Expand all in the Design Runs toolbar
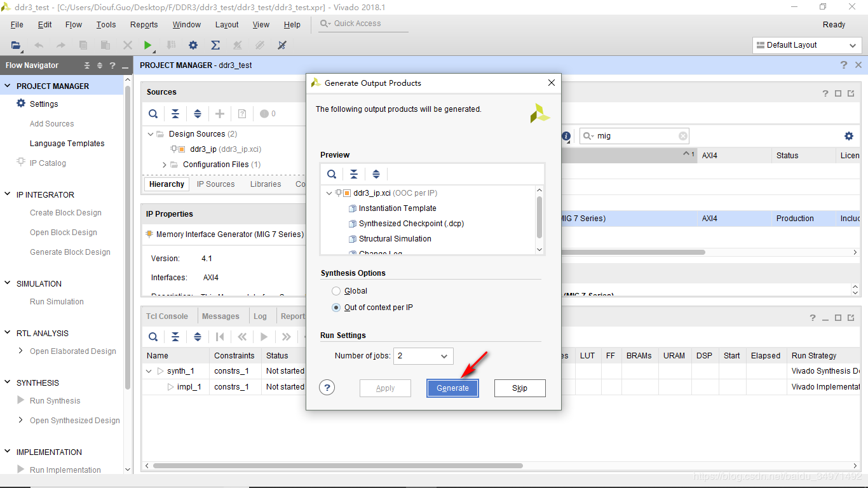The image size is (868, 488). coord(198,337)
